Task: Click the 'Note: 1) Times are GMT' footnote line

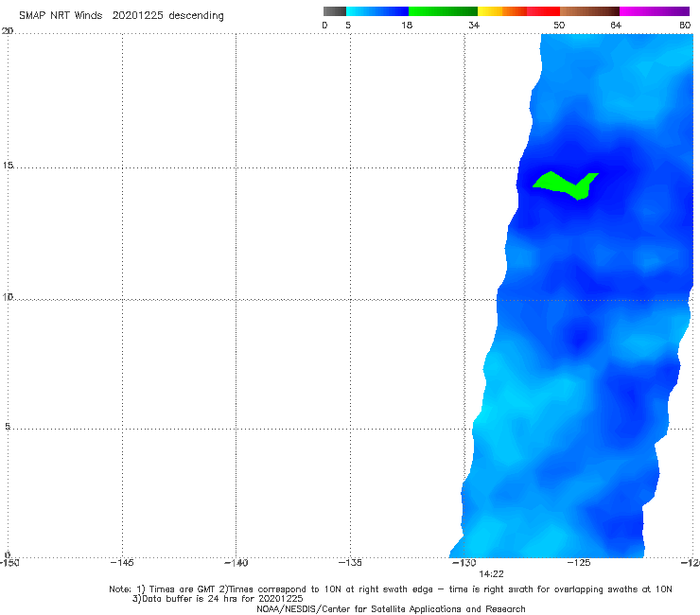Action: coord(391,589)
